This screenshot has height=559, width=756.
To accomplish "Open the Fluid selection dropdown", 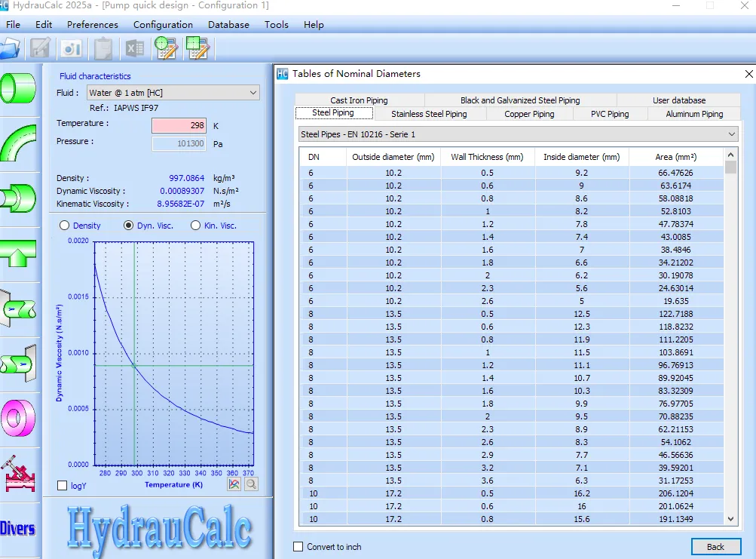I will (x=173, y=93).
